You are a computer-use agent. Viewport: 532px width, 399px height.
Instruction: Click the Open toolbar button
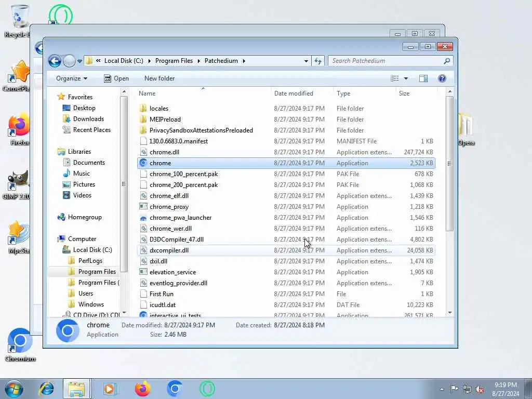click(x=116, y=78)
